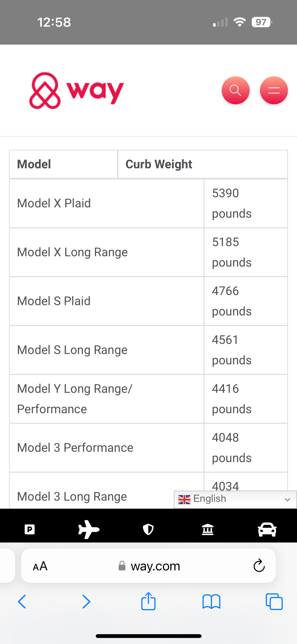Go back with Safari back arrow

tap(22, 602)
